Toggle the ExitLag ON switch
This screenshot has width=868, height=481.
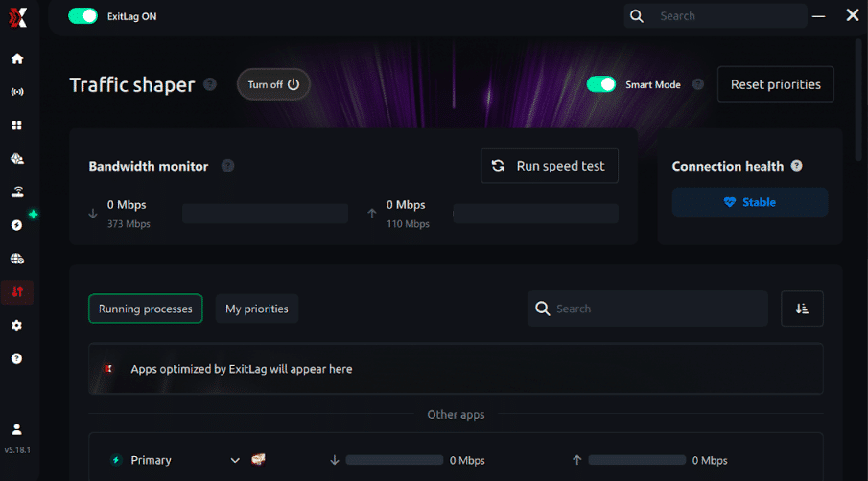[x=83, y=16]
